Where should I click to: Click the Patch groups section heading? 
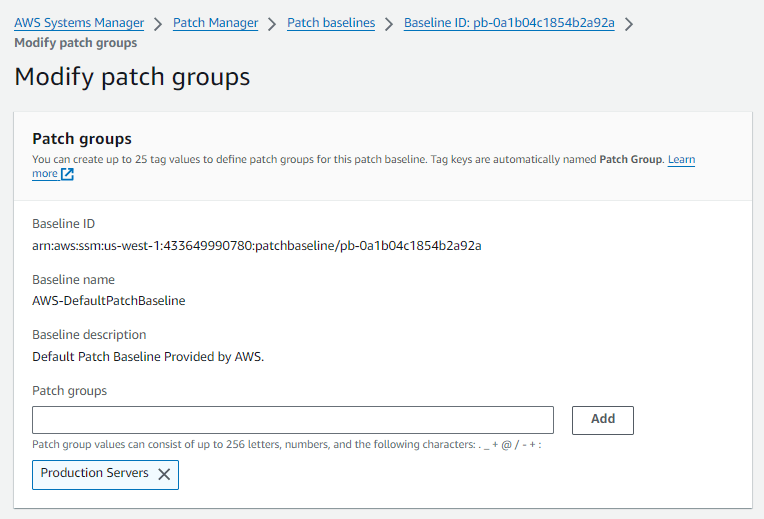82,139
